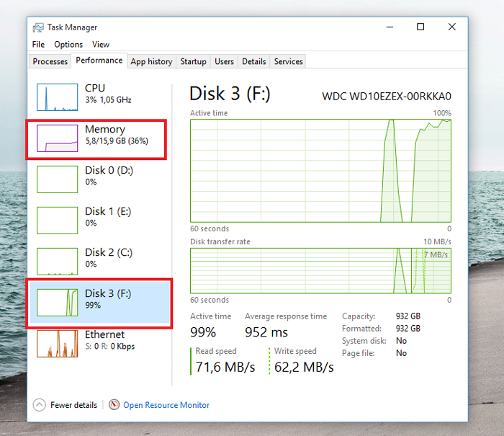Switch to the Processes tab
The height and width of the screenshot is (436, 504).
point(50,61)
